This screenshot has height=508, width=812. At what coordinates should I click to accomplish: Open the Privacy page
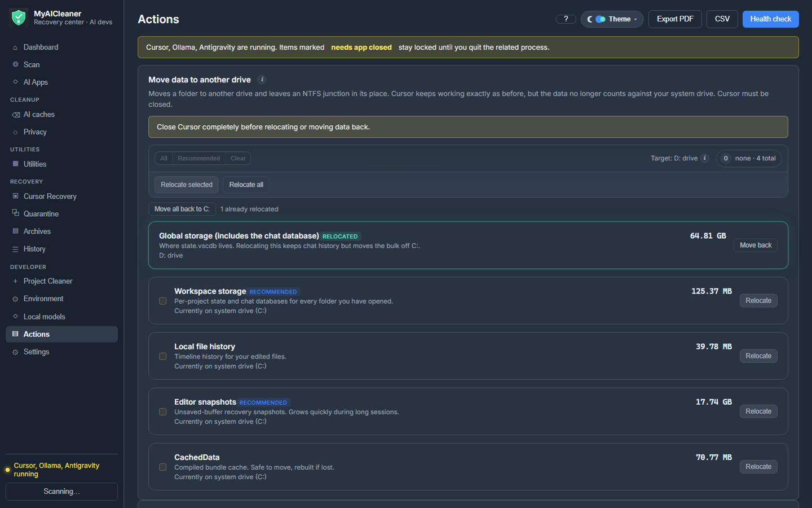click(x=35, y=132)
